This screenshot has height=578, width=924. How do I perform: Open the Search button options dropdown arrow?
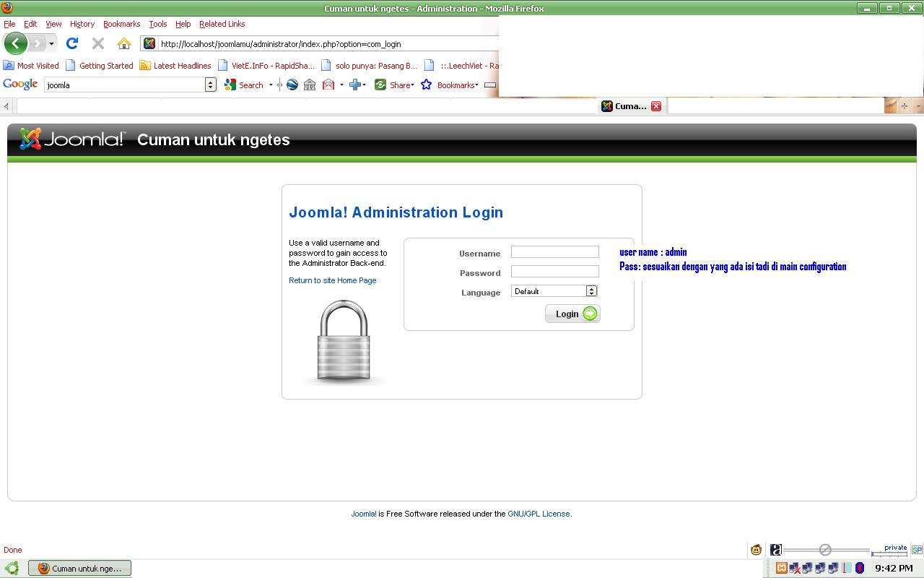271,85
